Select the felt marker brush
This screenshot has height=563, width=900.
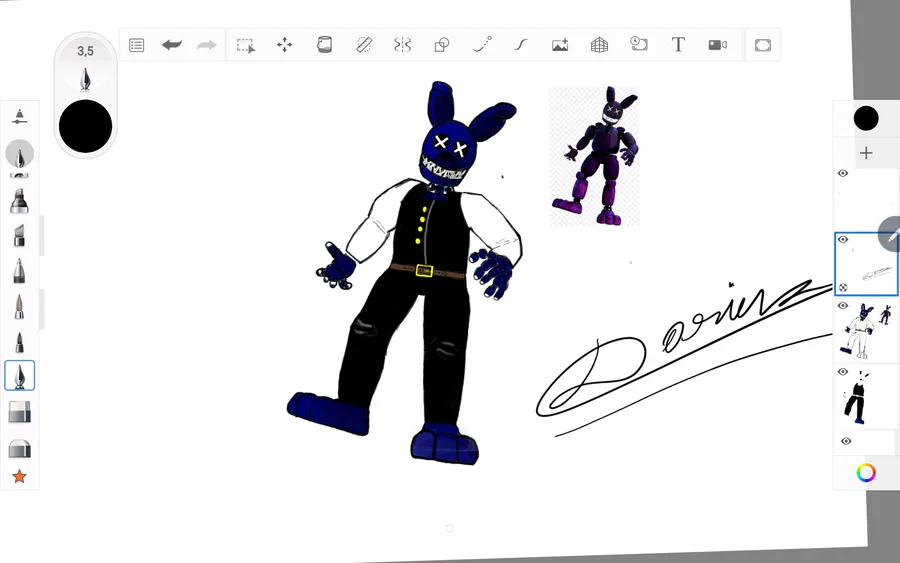click(20, 201)
